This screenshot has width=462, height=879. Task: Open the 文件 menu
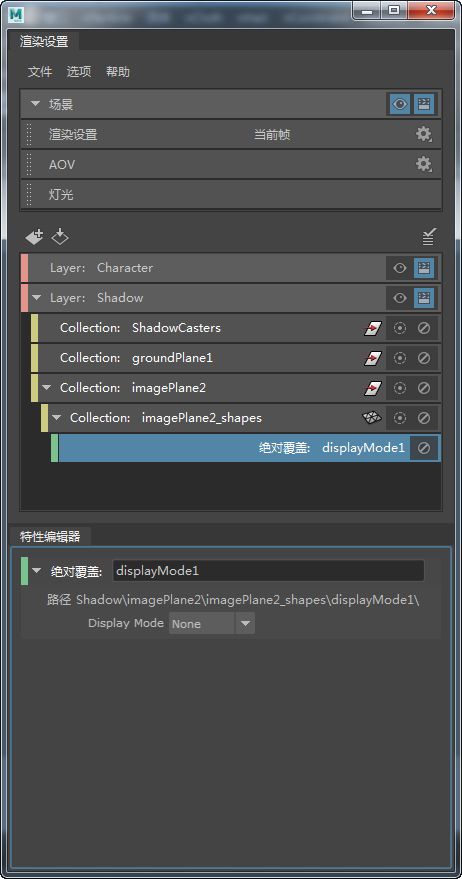pos(40,72)
